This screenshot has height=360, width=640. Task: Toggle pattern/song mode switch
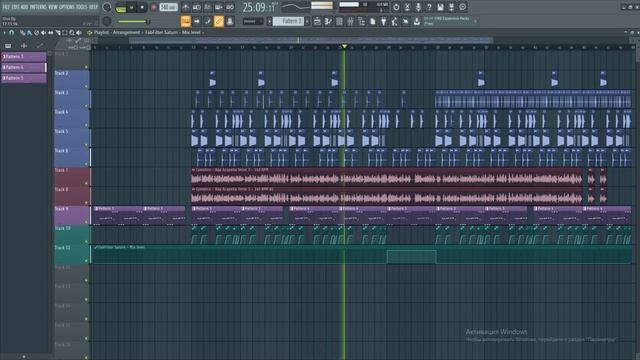point(121,7)
